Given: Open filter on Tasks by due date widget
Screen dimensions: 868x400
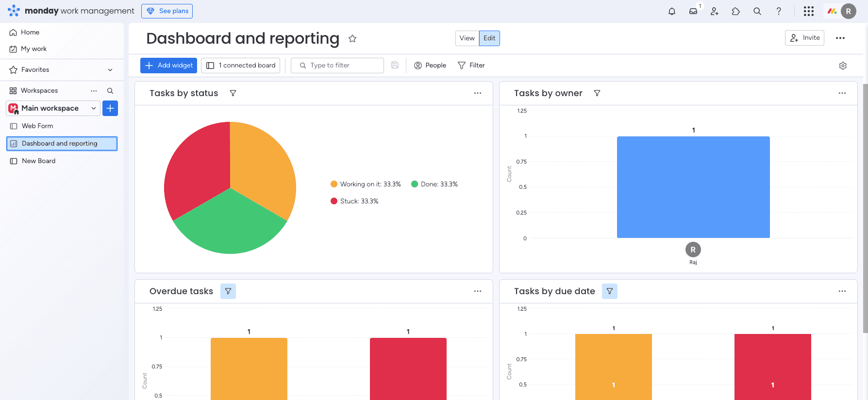Looking at the screenshot, I should 610,291.
